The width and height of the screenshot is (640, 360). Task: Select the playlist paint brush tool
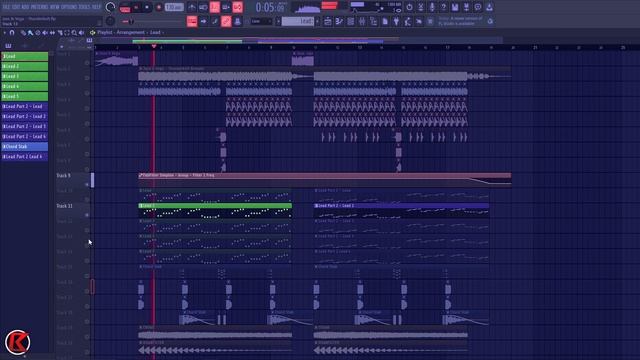(x=30, y=33)
